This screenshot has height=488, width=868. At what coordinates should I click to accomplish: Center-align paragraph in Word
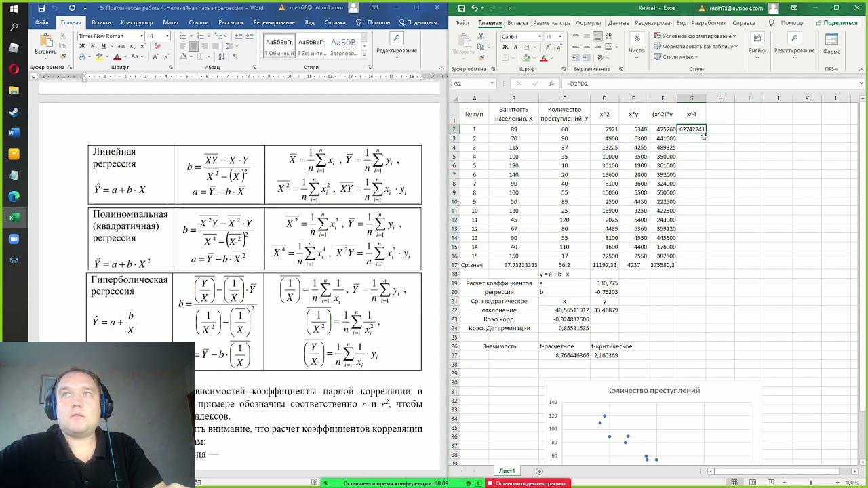(194, 46)
